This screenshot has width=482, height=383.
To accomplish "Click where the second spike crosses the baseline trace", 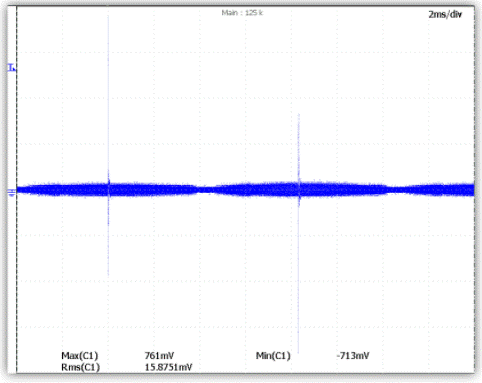I will pos(299,190).
